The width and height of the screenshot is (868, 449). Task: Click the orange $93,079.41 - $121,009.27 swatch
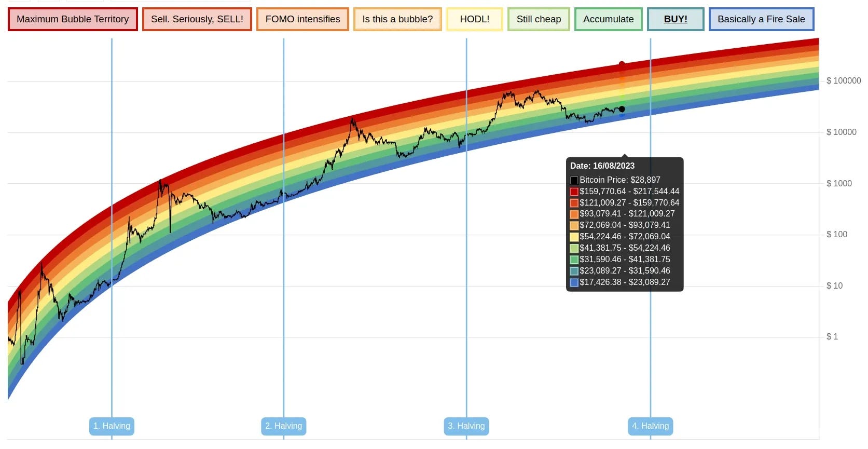[x=574, y=214]
